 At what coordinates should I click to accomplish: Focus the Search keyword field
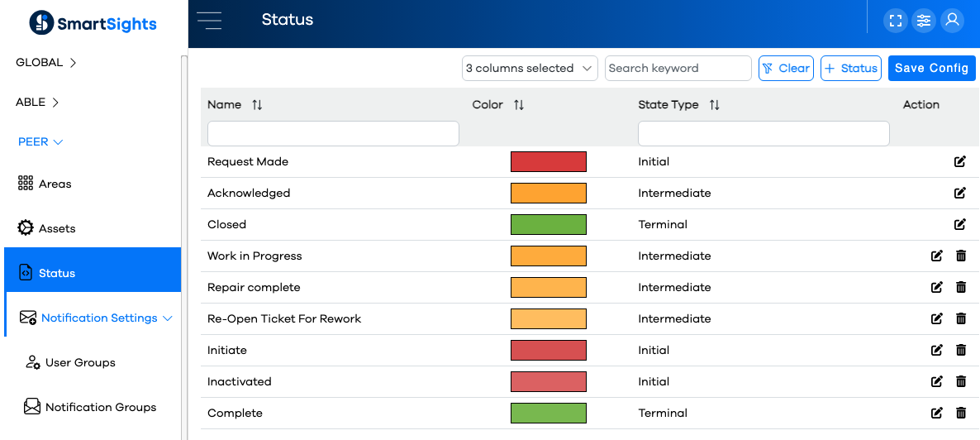[678, 68]
